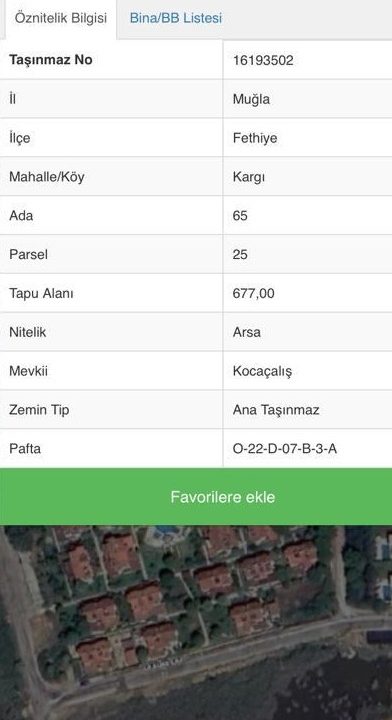Click the Mahalle/Köy row label
Viewport: 392px width, 720px height.
(x=47, y=177)
